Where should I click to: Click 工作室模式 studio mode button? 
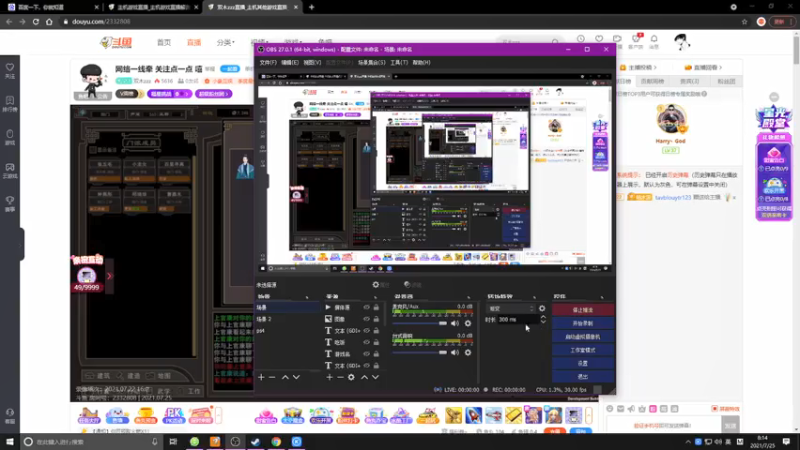coord(583,350)
